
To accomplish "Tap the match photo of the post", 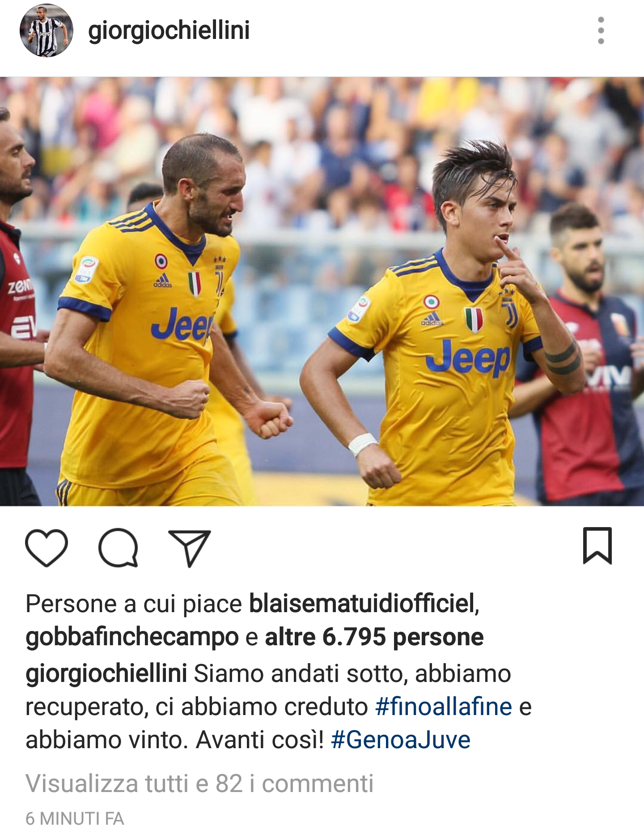I will pos(322,291).
